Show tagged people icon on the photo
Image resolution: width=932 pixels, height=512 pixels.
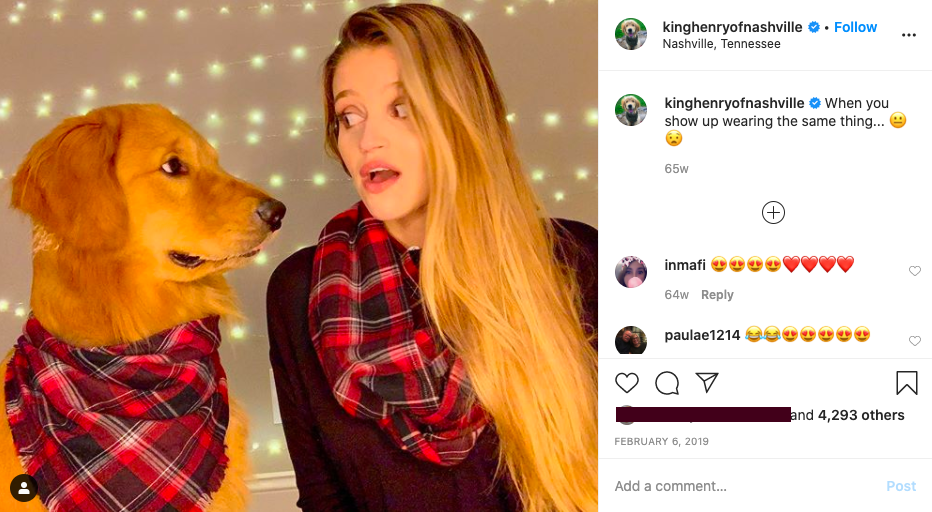[x=24, y=488]
